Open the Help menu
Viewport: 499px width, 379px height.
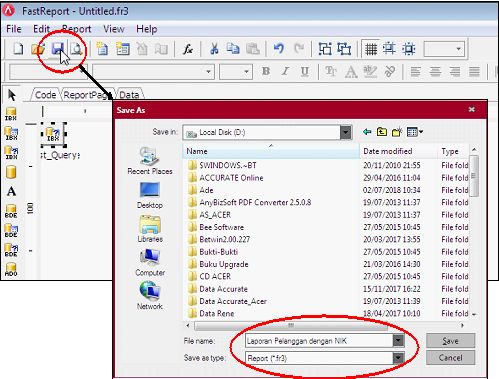coord(147,29)
